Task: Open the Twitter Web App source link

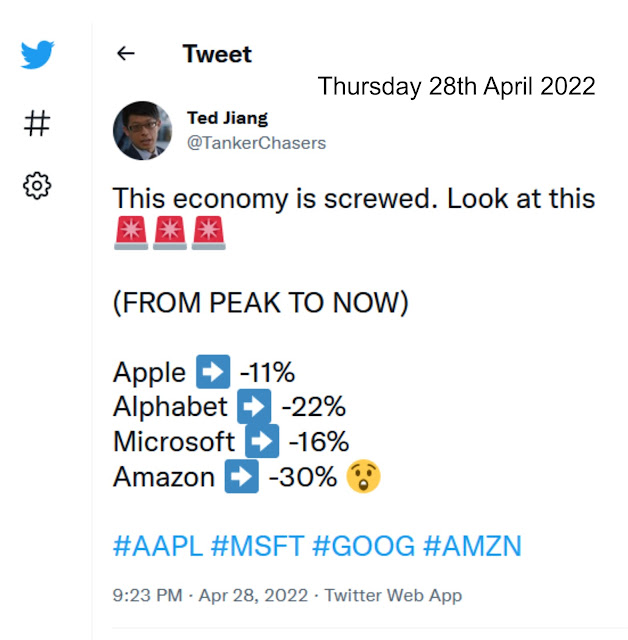Action: [x=393, y=596]
